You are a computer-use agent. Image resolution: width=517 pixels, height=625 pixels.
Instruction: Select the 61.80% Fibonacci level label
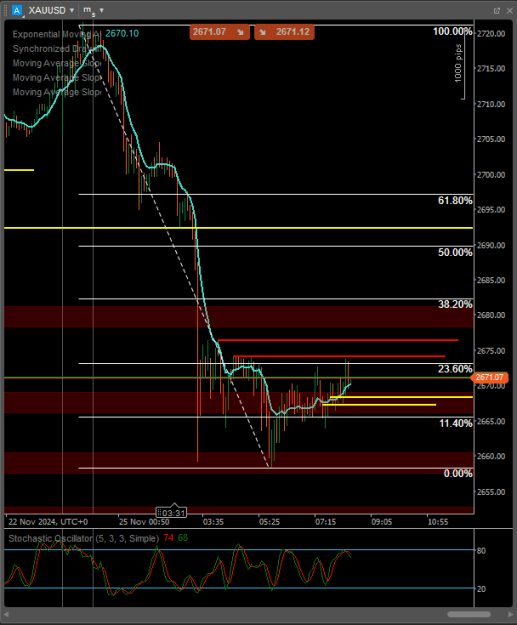click(x=455, y=200)
